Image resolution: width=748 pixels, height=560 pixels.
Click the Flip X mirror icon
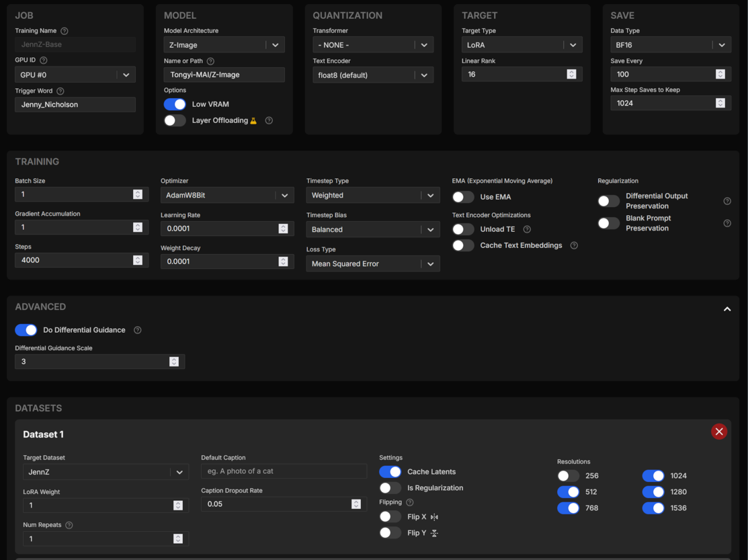point(434,517)
